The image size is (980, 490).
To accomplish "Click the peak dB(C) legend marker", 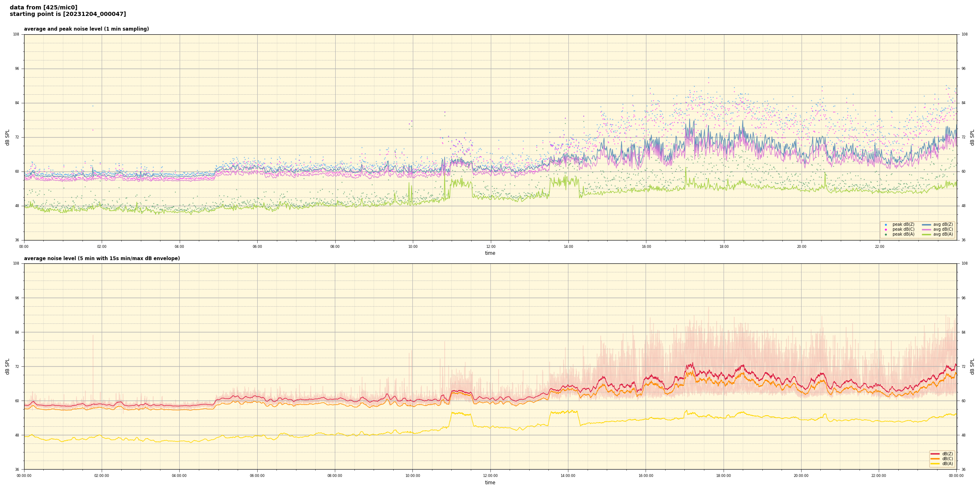I will point(886,229).
